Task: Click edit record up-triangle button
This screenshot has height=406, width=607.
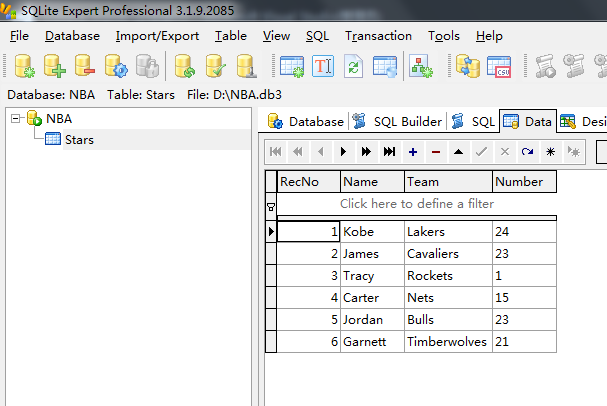Action: (458, 152)
